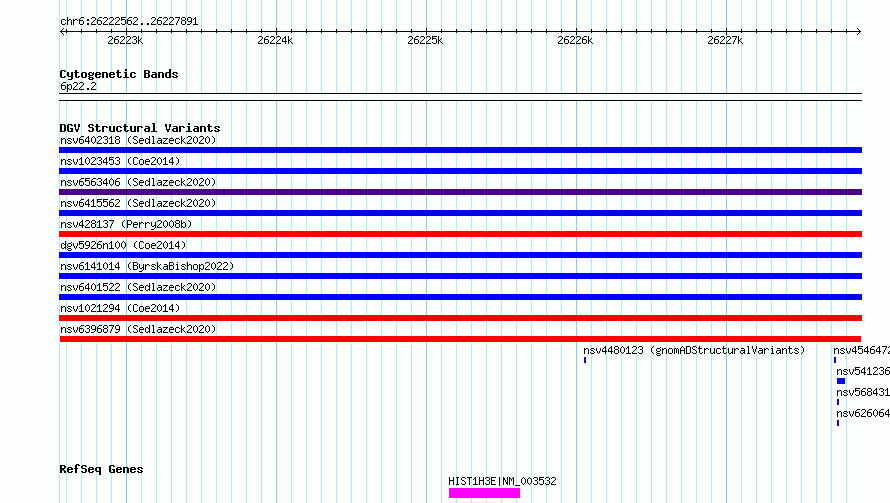Open the HIST1H3E|NM_003532 gene label

point(502,481)
